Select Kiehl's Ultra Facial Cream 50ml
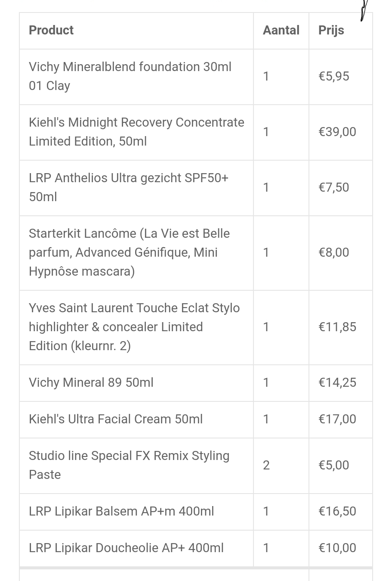 click(116, 419)
